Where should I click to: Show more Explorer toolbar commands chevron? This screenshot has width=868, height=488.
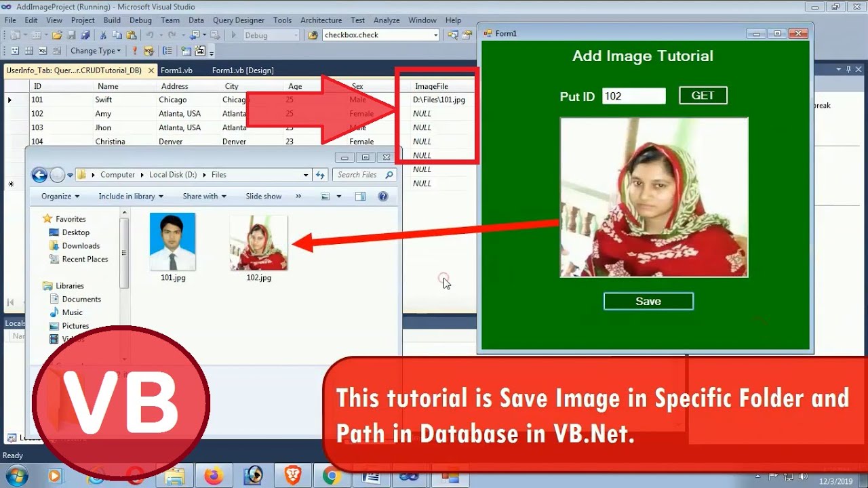298,197
